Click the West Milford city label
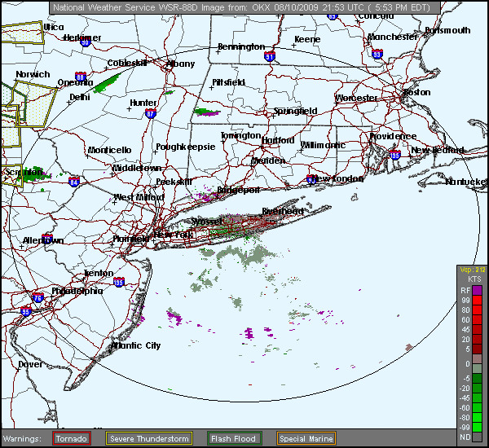The width and height of the screenshot is (489, 448). 139,197
